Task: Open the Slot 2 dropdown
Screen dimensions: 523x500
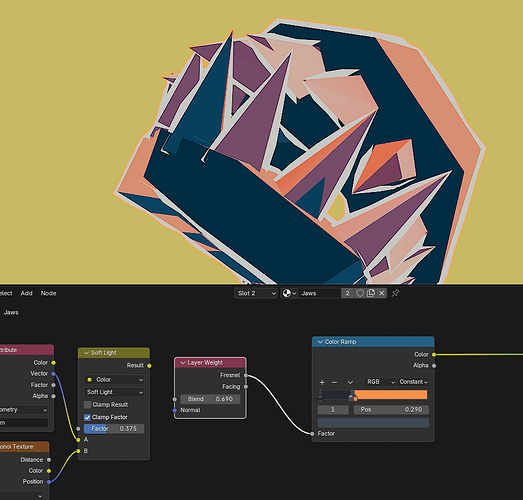Action: [256, 293]
